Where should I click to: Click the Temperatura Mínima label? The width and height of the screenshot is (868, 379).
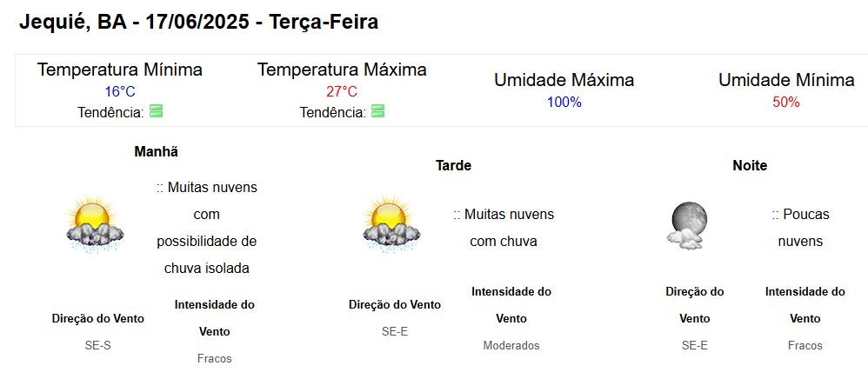click(x=120, y=70)
